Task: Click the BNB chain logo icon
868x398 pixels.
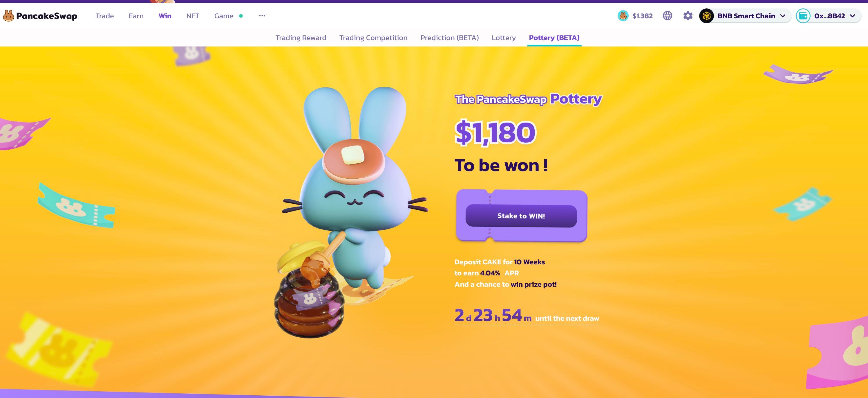Action: [706, 16]
